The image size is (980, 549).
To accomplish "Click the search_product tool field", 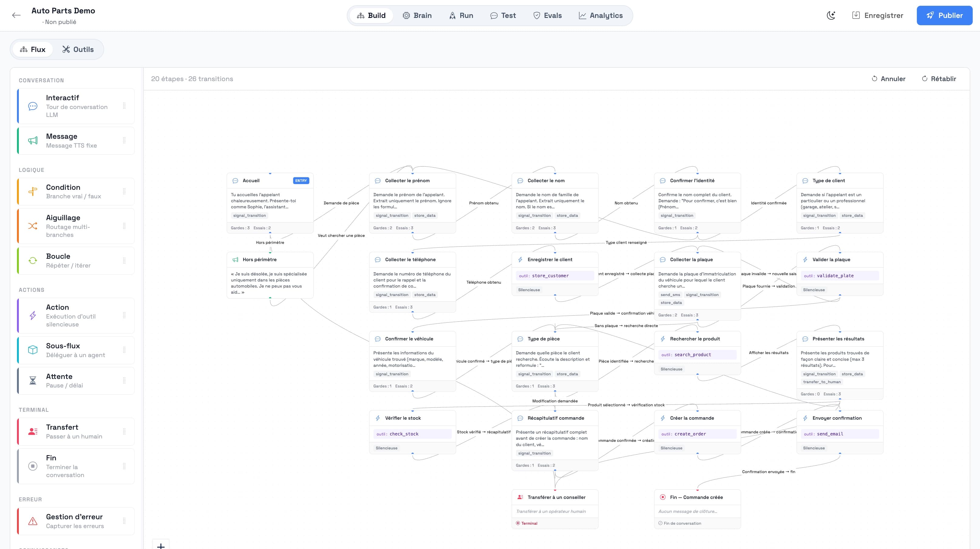I will click(x=697, y=355).
